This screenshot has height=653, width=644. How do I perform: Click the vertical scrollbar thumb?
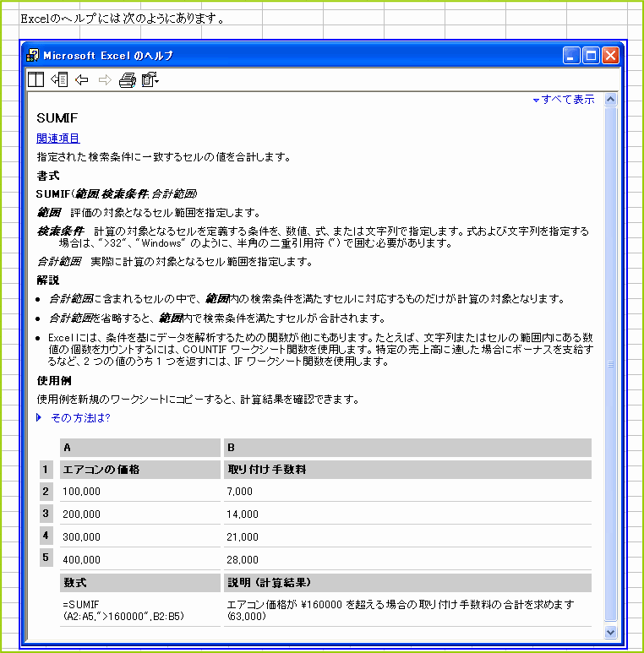click(x=611, y=364)
